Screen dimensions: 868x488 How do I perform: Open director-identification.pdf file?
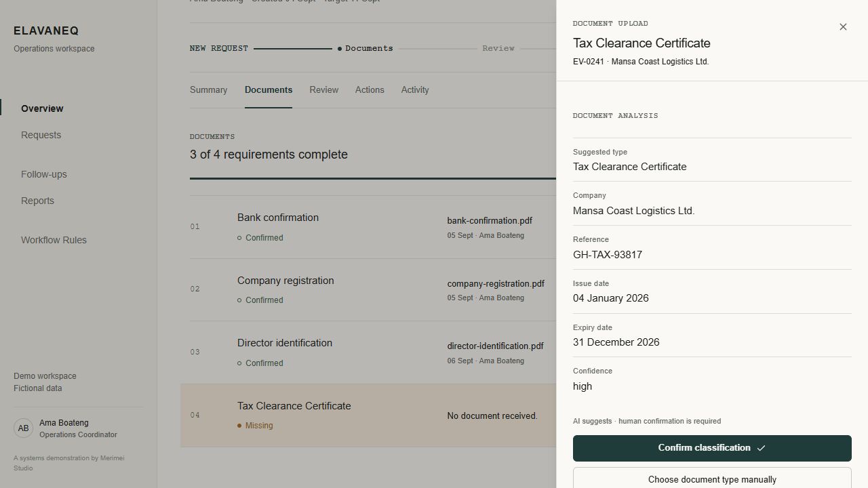pyautogui.click(x=495, y=346)
